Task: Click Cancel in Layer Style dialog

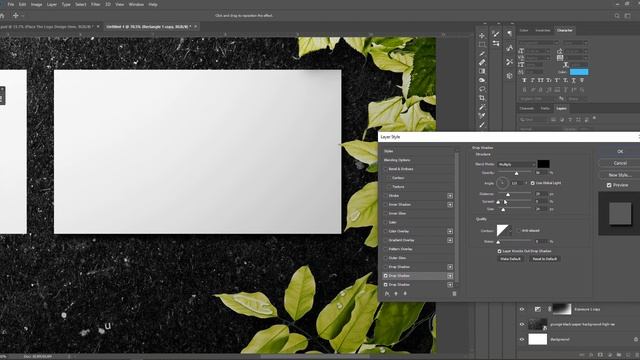Action: click(x=620, y=163)
